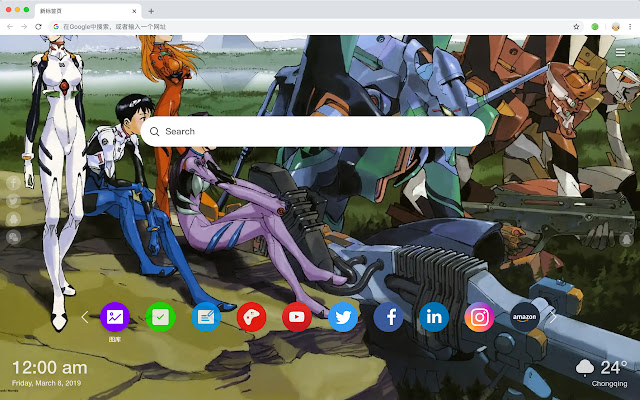The width and height of the screenshot is (640, 400).
Task: Click the browser address bar
Action: pyautogui.click(x=313, y=27)
